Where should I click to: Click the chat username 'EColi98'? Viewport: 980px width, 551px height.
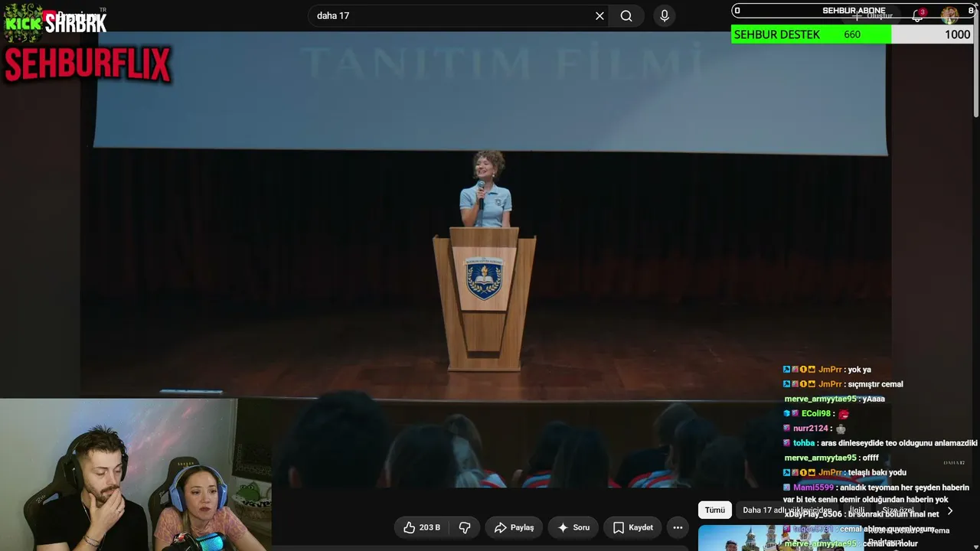click(x=815, y=414)
